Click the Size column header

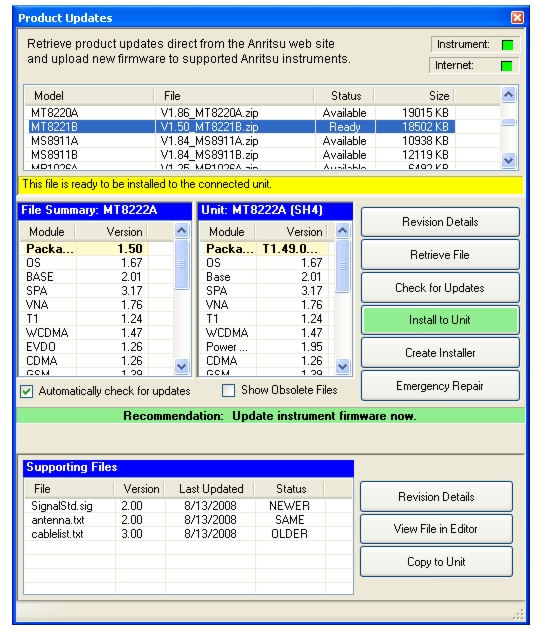point(414,96)
